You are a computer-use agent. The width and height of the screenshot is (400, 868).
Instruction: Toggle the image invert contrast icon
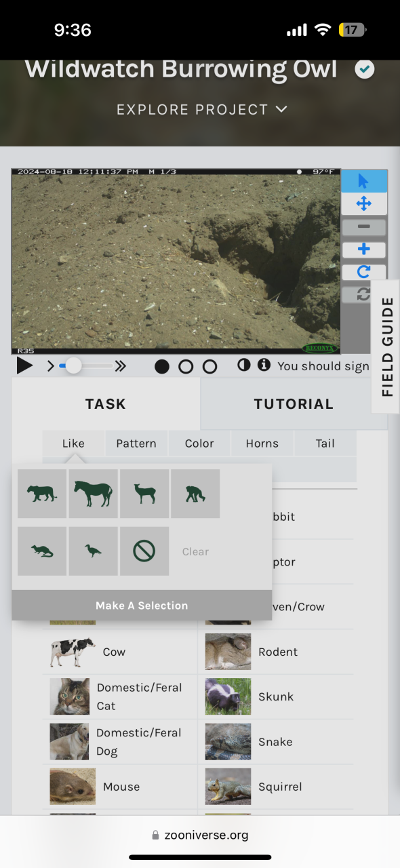244,366
